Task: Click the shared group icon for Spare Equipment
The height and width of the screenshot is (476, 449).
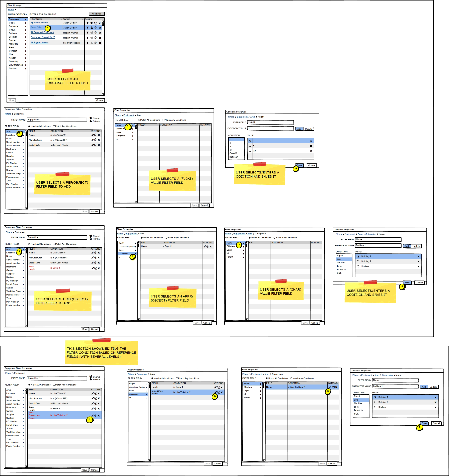Action: [92, 23]
